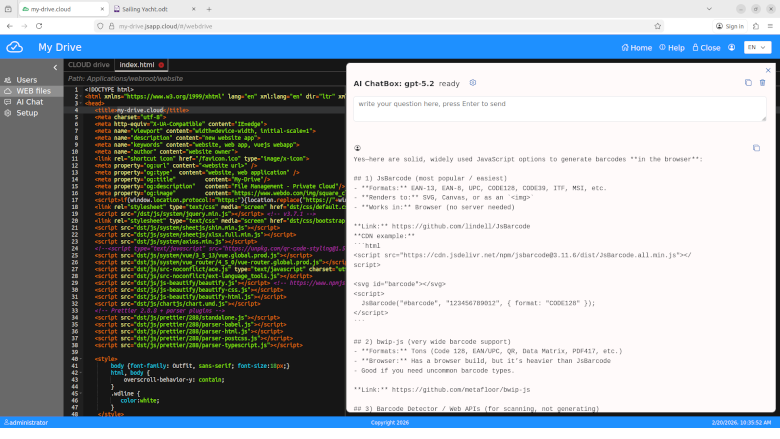
Task: Open Users in the sidebar
Action: click(26, 80)
